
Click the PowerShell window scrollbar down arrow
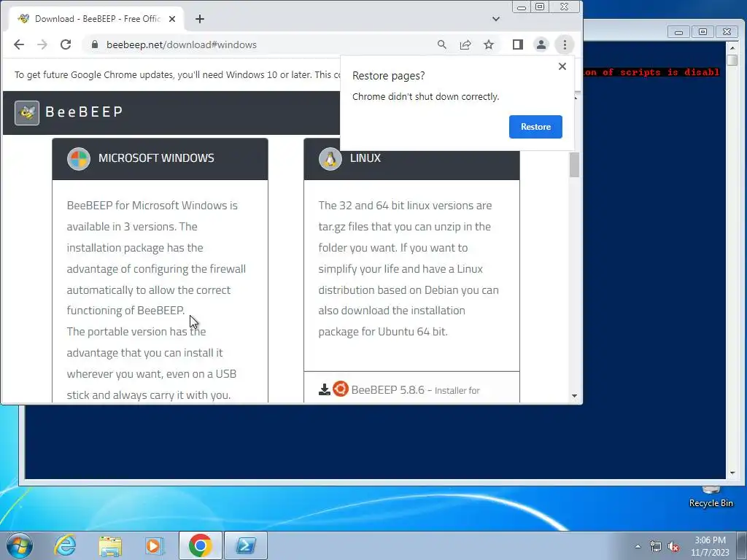click(732, 472)
